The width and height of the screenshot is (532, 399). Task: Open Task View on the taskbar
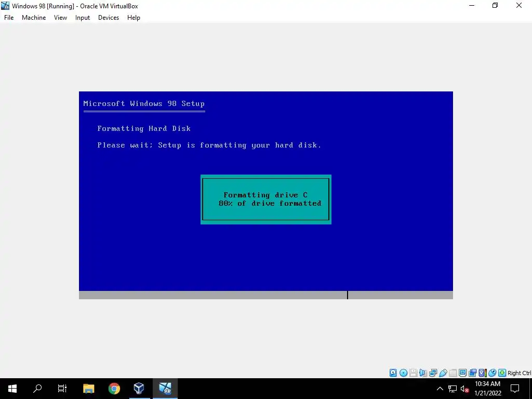62,389
